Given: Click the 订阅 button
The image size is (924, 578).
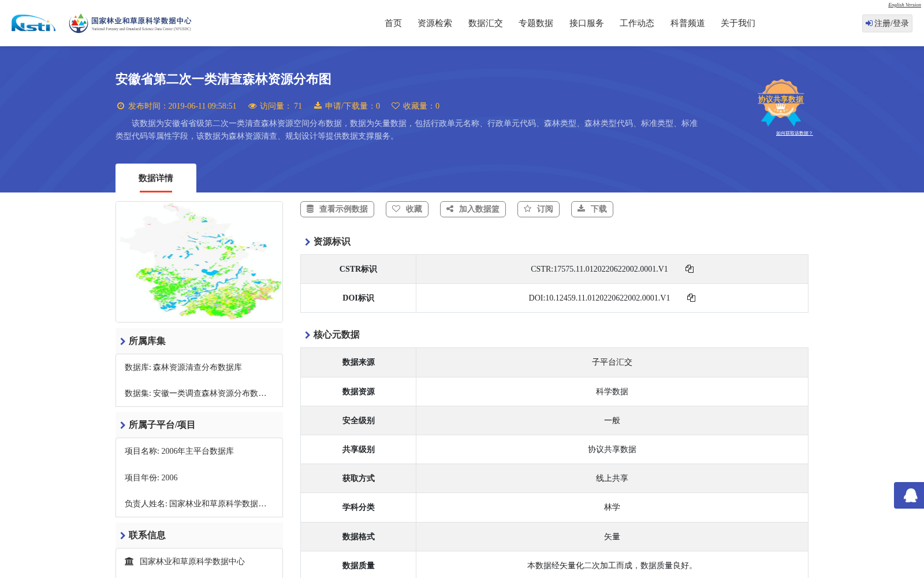Looking at the screenshot, I should tap(538, 209).
